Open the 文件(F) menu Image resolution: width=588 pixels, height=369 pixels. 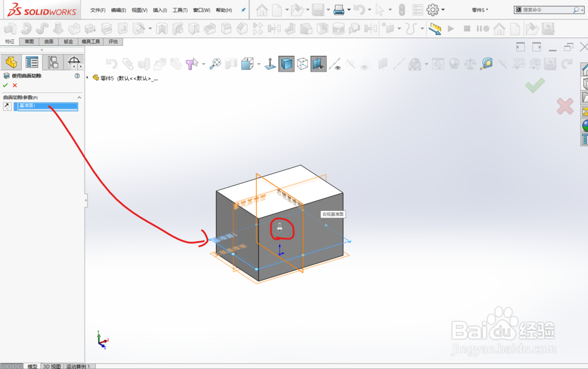pyautogui.click(x=98, y=10)
